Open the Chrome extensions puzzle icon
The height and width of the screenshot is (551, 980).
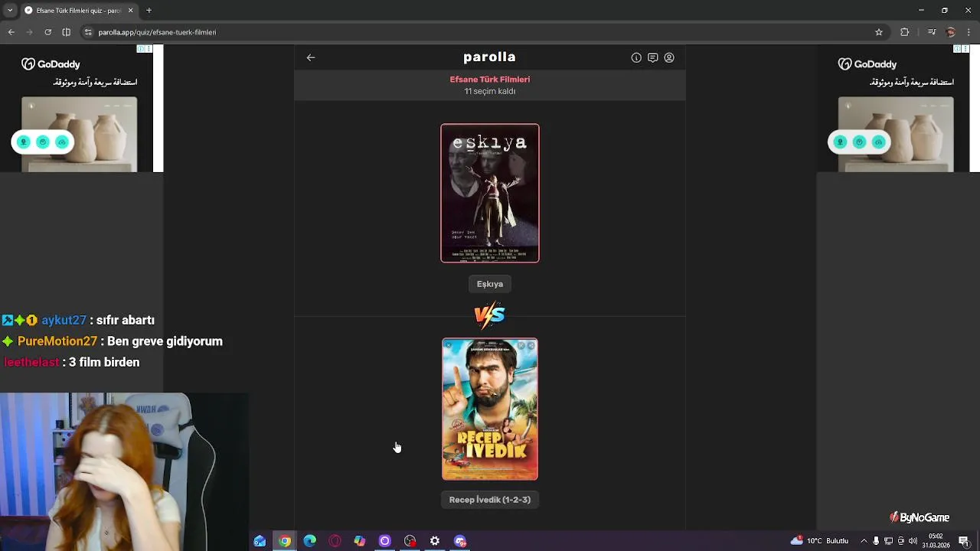click(x=905, y=32)
